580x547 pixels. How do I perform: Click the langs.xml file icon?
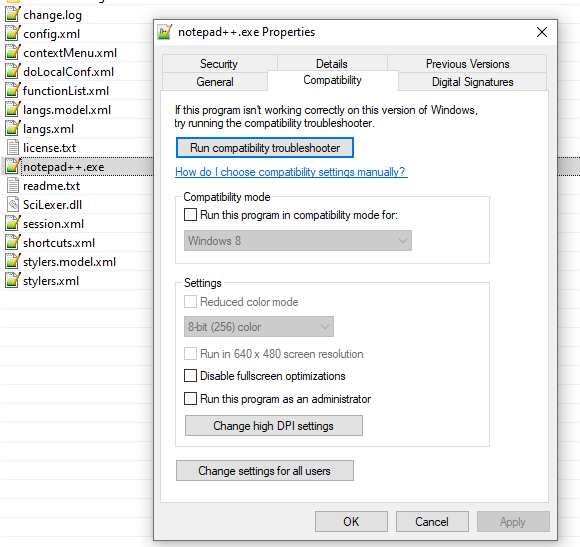(x=13, y=129)
